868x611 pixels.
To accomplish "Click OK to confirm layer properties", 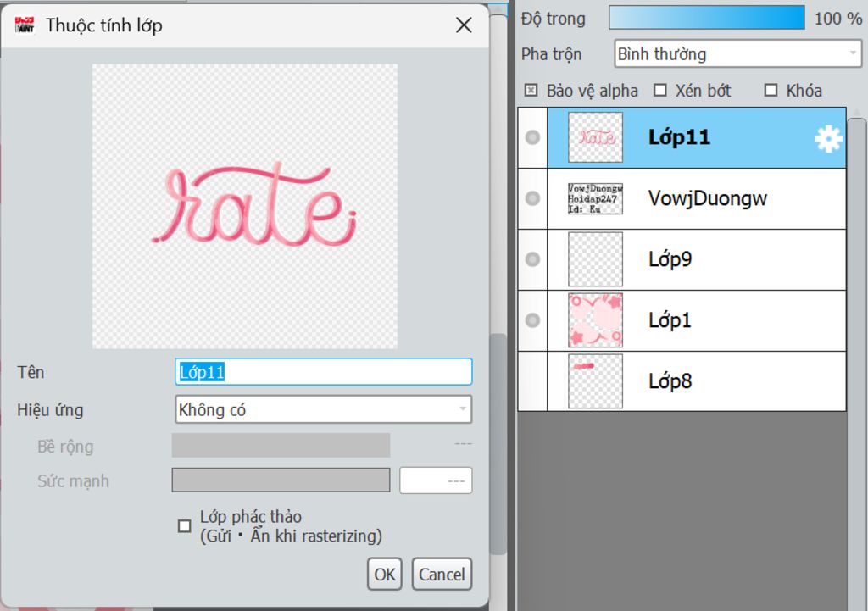I will click(385, 574).
